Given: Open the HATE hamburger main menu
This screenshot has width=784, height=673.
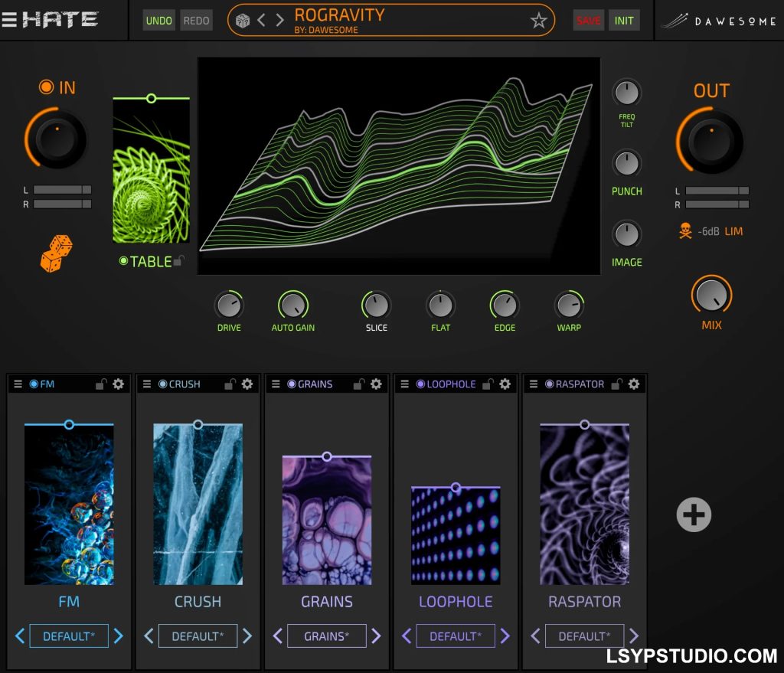Looking at the screenshot, I should [8, 19].
